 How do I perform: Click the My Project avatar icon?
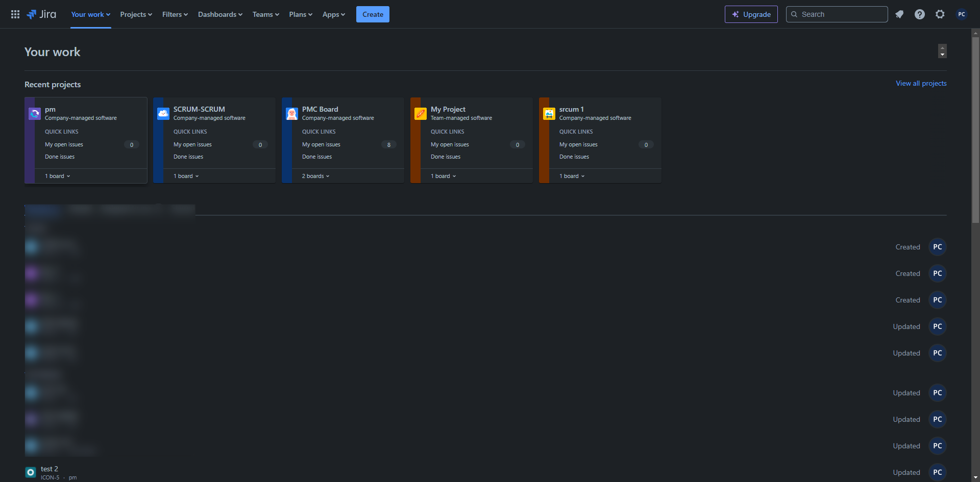click(x=421, y=114)
